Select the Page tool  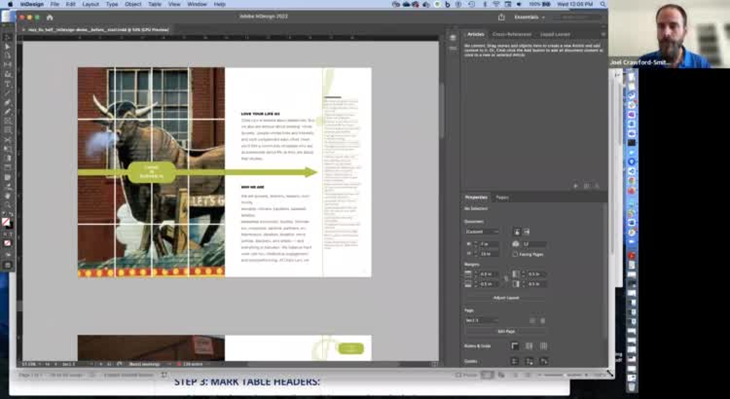point(7,56)
